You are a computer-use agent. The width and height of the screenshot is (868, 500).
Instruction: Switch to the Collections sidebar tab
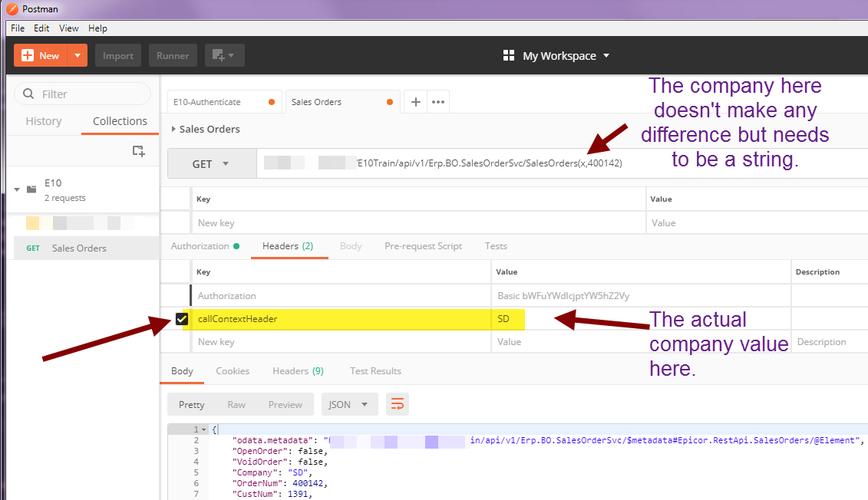click(120, 121)
